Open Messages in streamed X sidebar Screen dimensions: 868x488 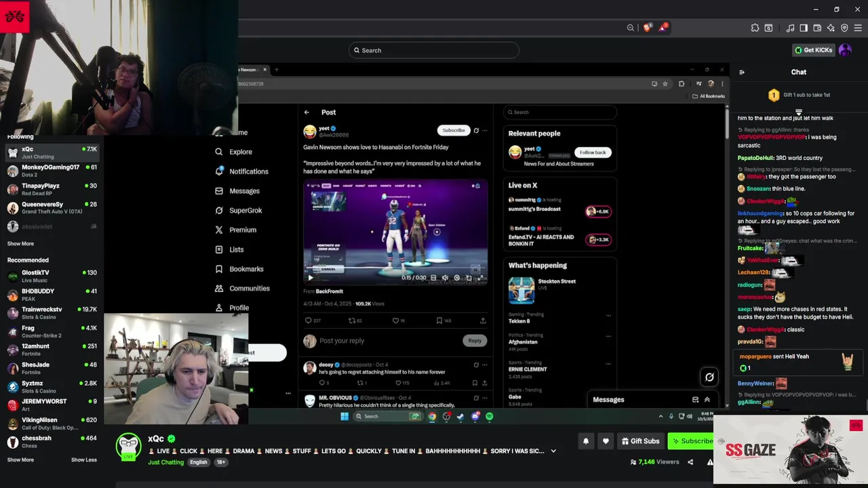point(237,191)
